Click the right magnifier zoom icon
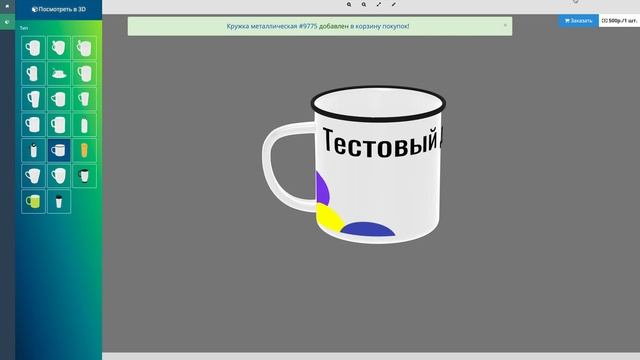The image size is (640, 360). point(364,4)
